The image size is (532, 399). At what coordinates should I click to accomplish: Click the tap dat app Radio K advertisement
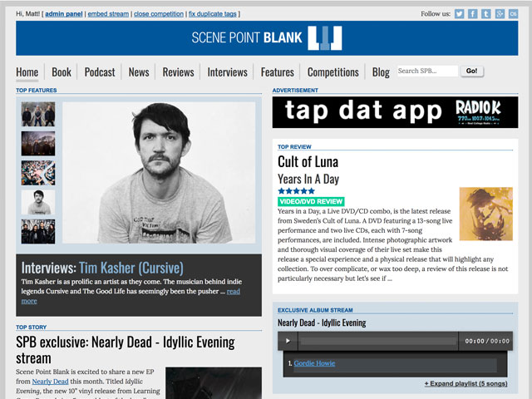(x=395, y=112)
